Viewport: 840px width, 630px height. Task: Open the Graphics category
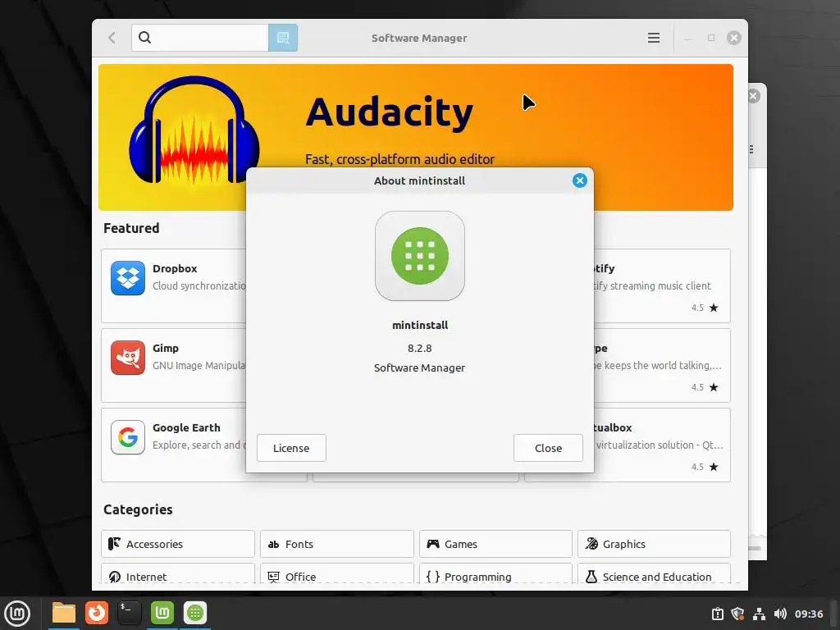654,544
